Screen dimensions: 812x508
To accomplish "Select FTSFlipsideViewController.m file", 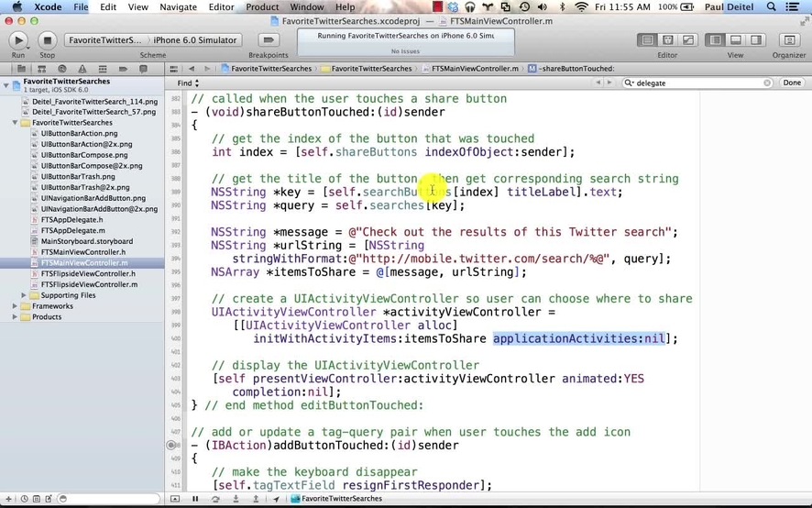I will tap(89, 284).
